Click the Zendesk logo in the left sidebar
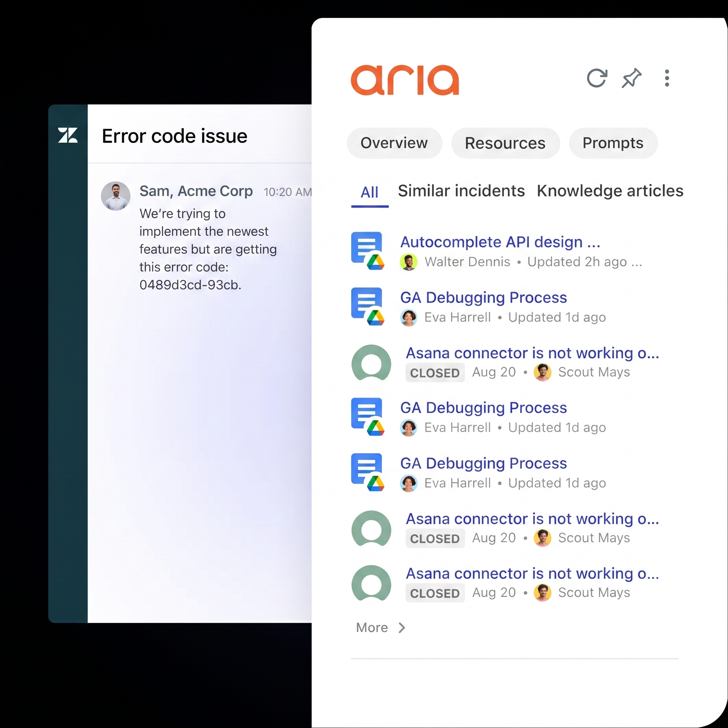 (68, 135)
